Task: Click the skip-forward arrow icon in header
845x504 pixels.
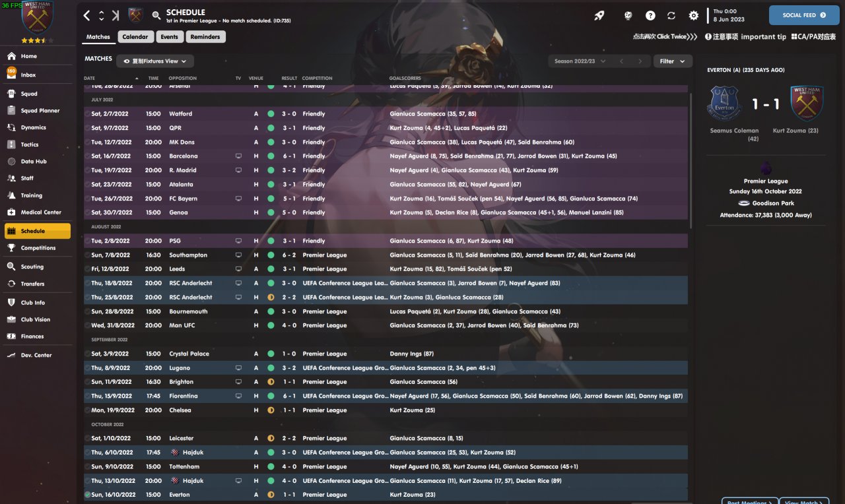Action: (116, 15)
